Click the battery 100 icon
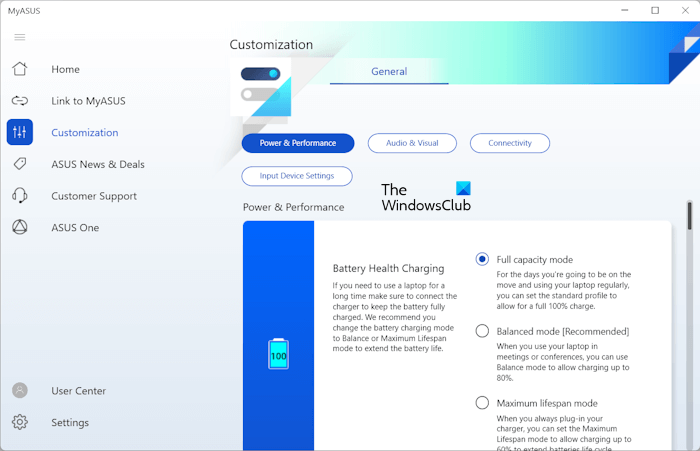This screenshot has height=451, width=700. [279, 354]
